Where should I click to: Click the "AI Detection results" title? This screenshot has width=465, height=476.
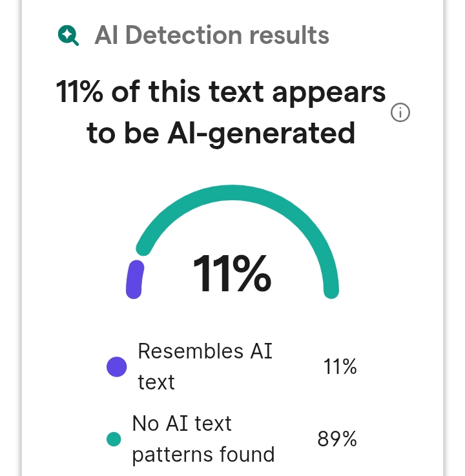(x=212, y=36)
